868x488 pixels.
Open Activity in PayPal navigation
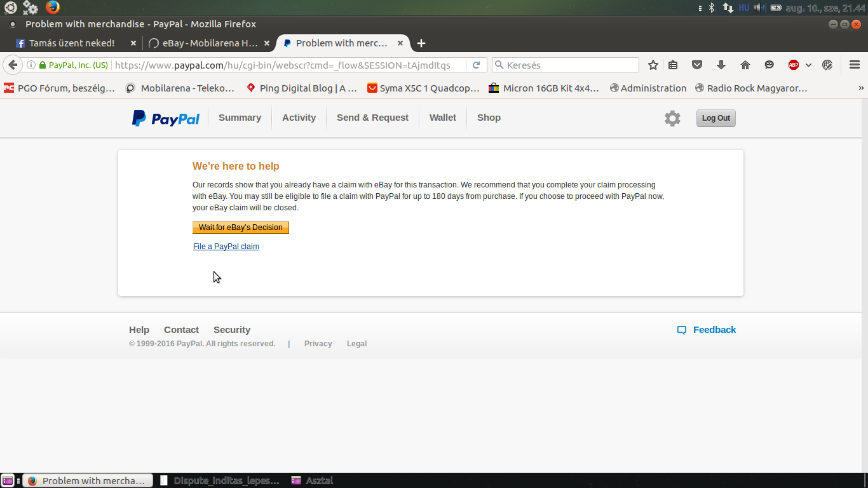[x=299, y=118]
